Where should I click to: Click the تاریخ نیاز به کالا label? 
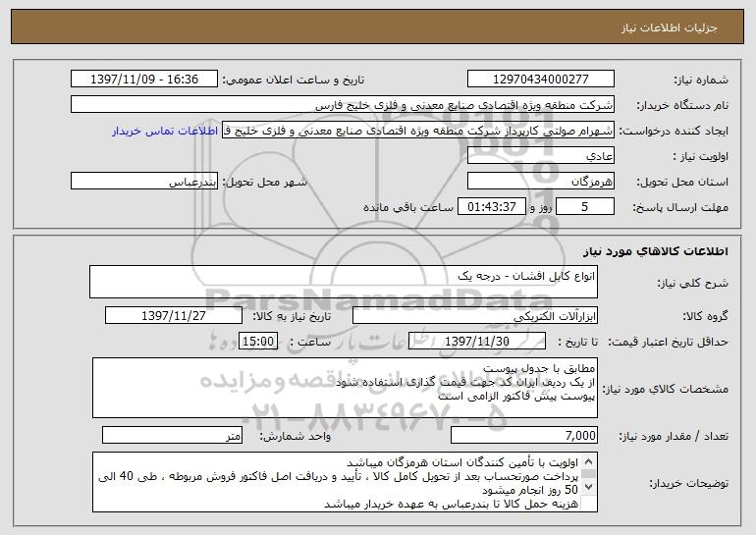(x=293, y=317)
